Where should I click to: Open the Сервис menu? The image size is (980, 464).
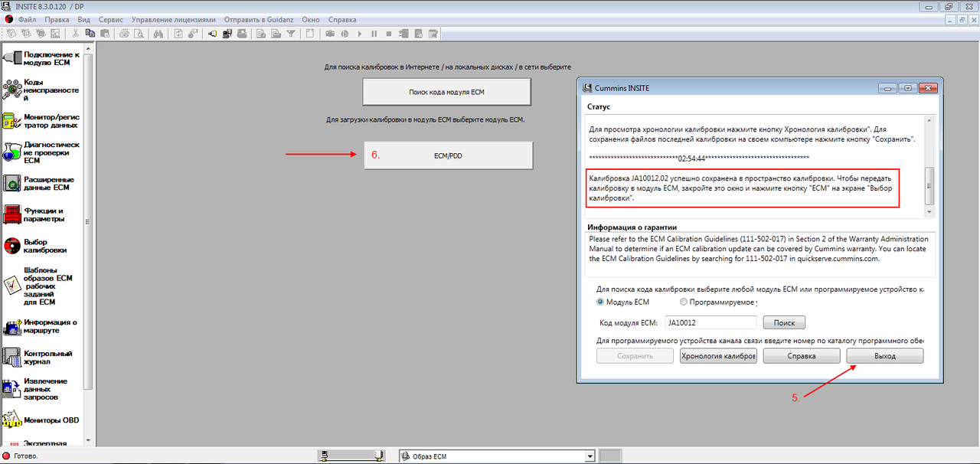113,19
